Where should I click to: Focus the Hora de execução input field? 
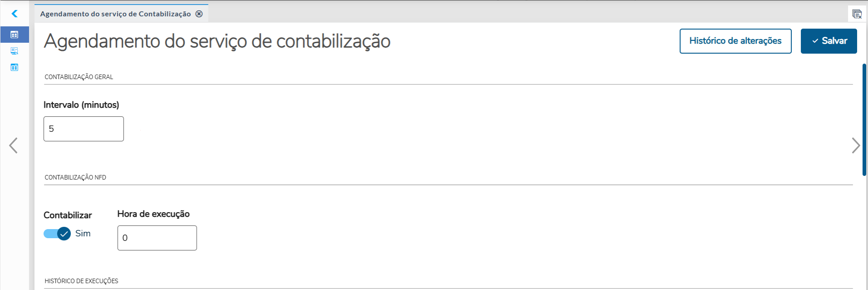pyautogui.click(x=157, y=238)
